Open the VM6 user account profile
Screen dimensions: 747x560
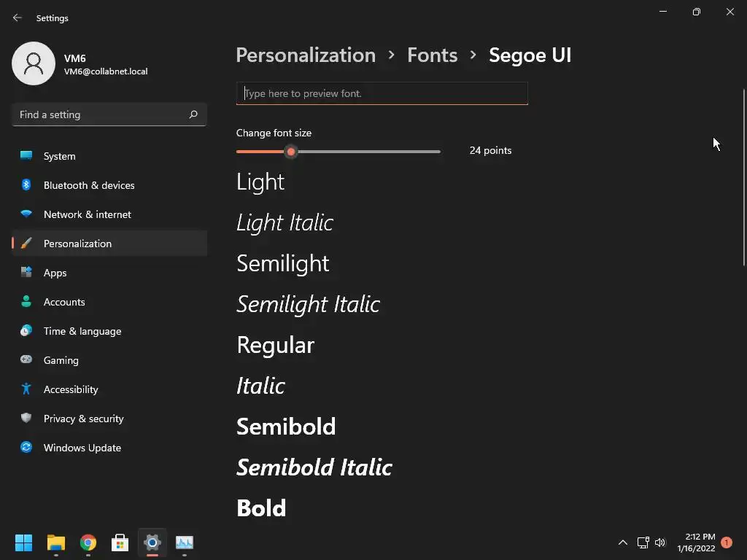tap(80, 63)
